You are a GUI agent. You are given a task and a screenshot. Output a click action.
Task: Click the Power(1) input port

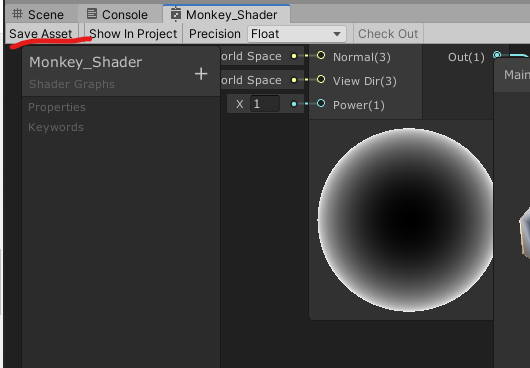[321, 103]
